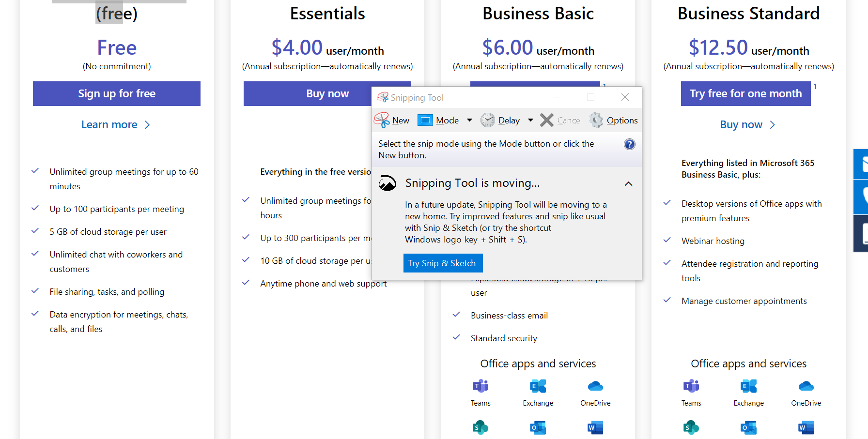Click 'File sharing, tasks, and polling'
868x439 pixels.
[x=107, y=292]
